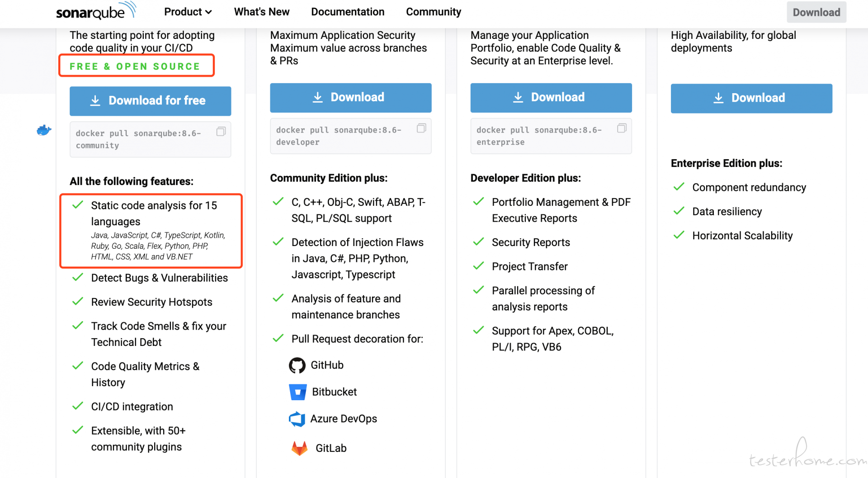Click the community docker command box

[151, 139]
